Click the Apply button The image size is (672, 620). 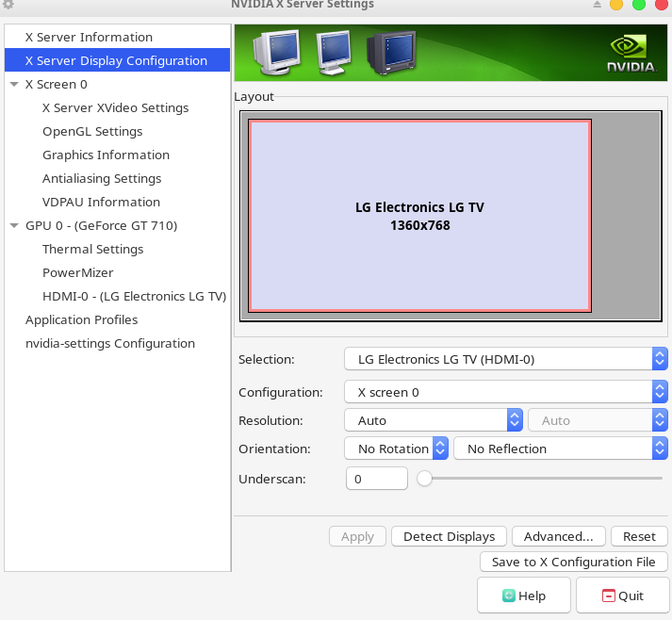click(x=357, y=536)
